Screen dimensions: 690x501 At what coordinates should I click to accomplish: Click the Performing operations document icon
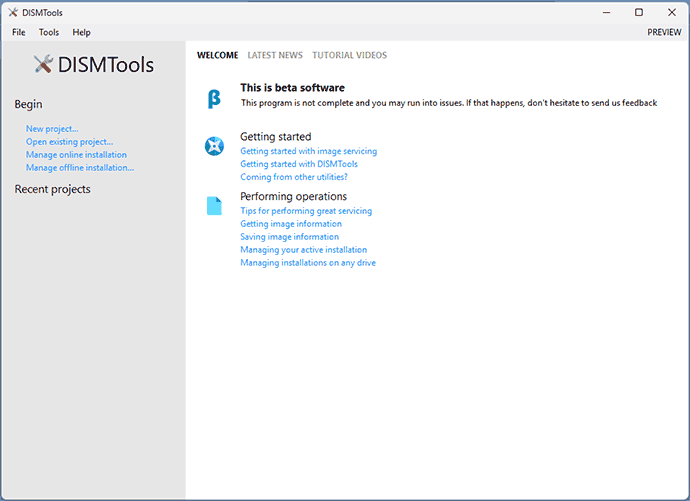[214, 206]
